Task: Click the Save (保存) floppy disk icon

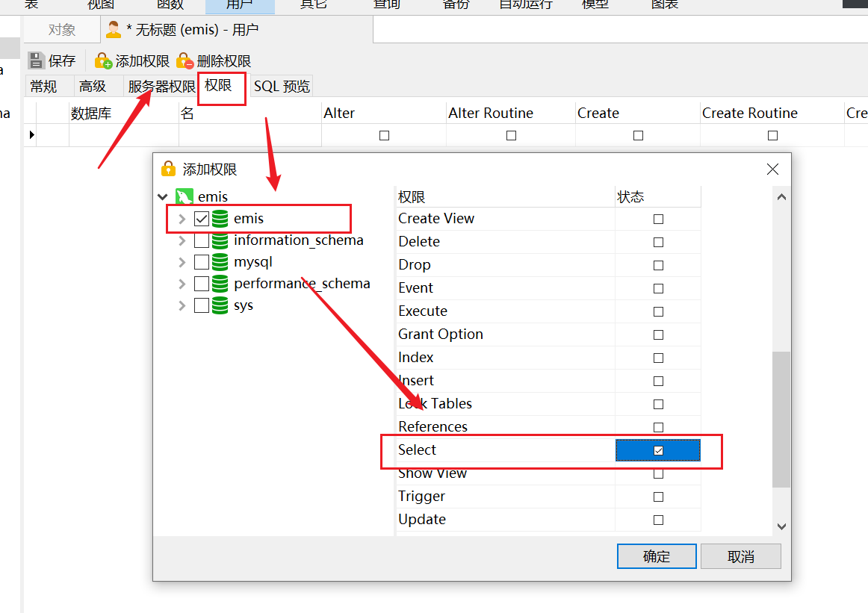Action: (x=36, y=60)
